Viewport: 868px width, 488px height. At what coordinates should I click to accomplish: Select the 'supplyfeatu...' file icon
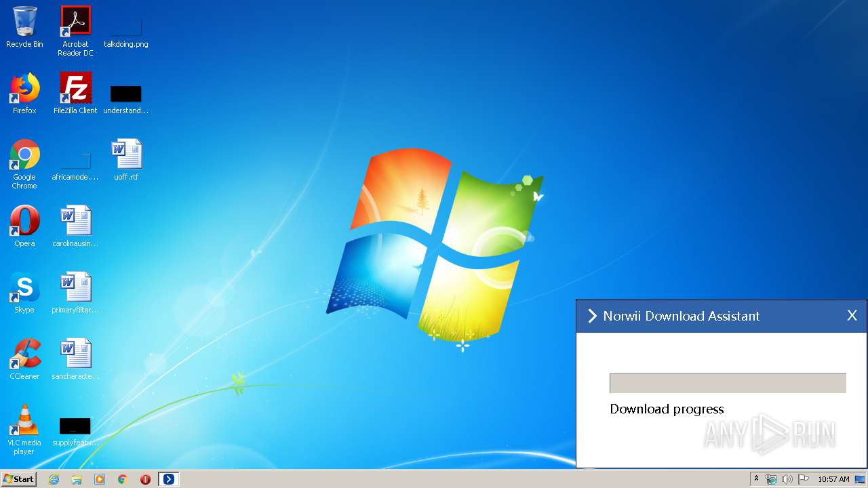tap(75, 432)
